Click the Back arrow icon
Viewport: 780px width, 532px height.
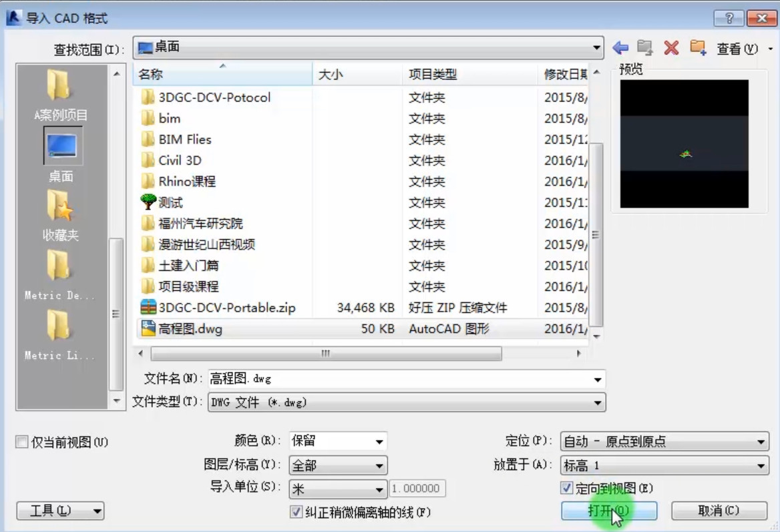[x=620, y=48]
